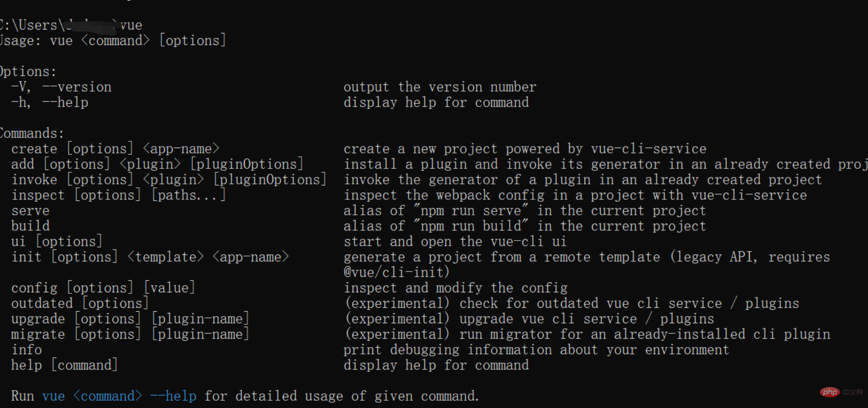
Task: Click the 'upgrade [options] [plugin-name]' command entry
Action: [130, 319]
